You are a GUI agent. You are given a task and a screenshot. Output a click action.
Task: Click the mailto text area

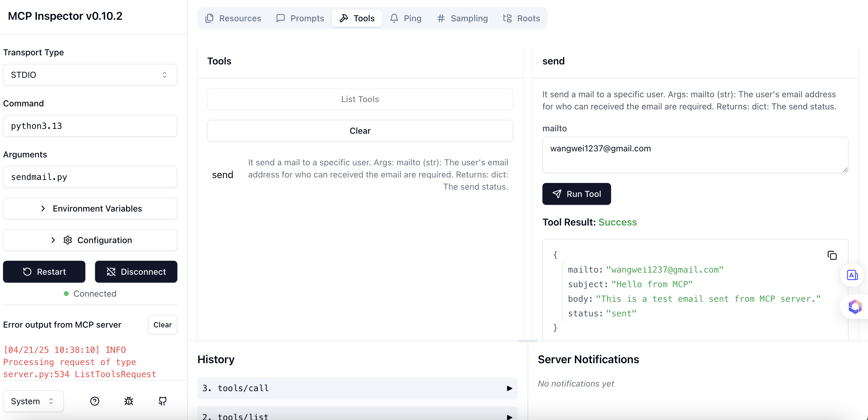(695, 155)
